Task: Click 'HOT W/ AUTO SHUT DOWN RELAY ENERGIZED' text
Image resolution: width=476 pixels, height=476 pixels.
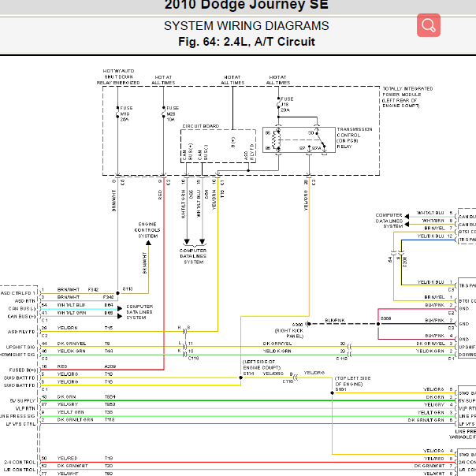Action: 118,76
